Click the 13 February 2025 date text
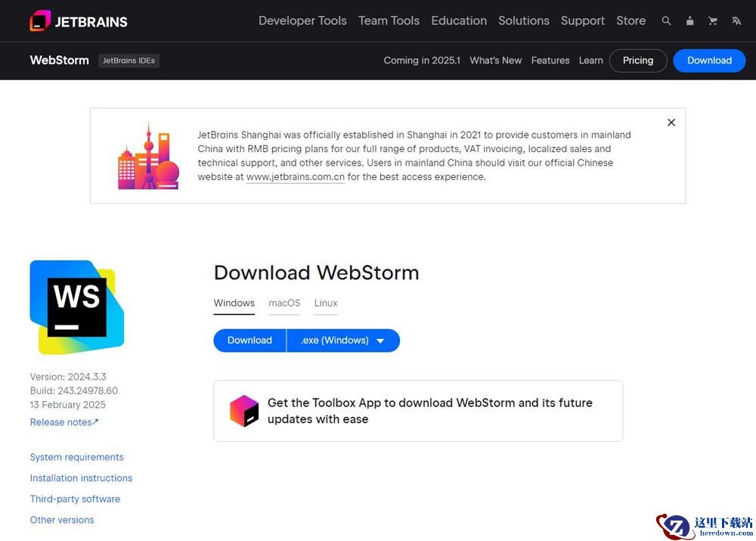The width and height of the screenshot is (756, 541). coord(67,404)
